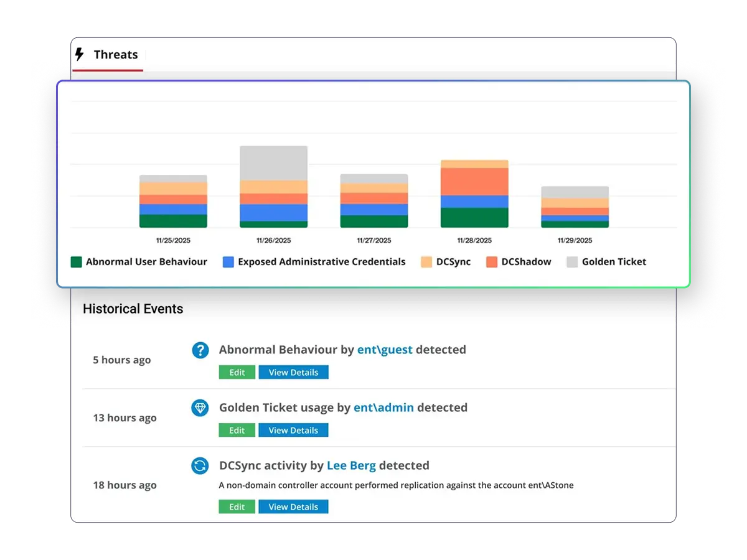Click the Historical Events section header
The width and height of the screenshot is (747, 560).
[133, 309]
